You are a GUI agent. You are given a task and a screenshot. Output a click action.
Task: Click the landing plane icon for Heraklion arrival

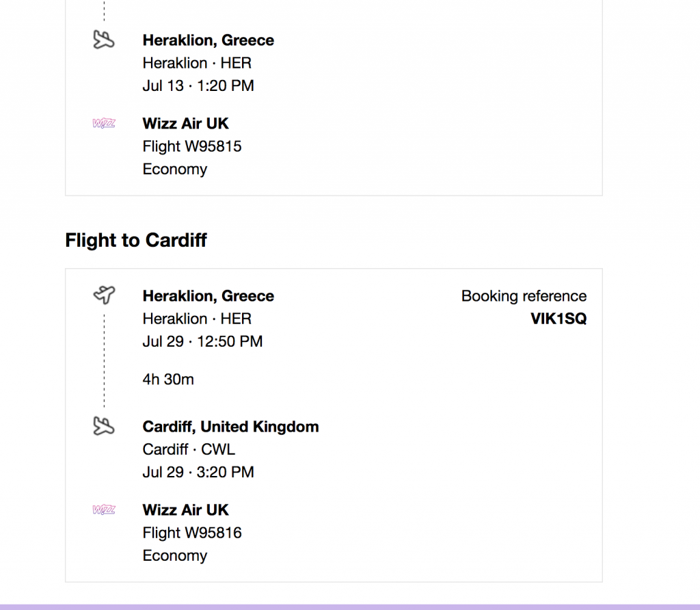click(x=104, y=40)
